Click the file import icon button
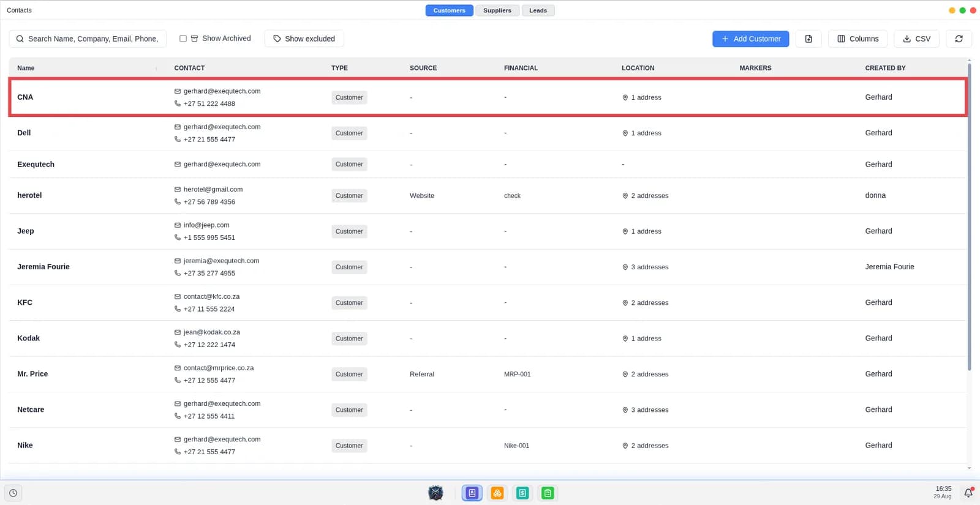Viewport: 980px width, 505px height. tap(809, 39)
